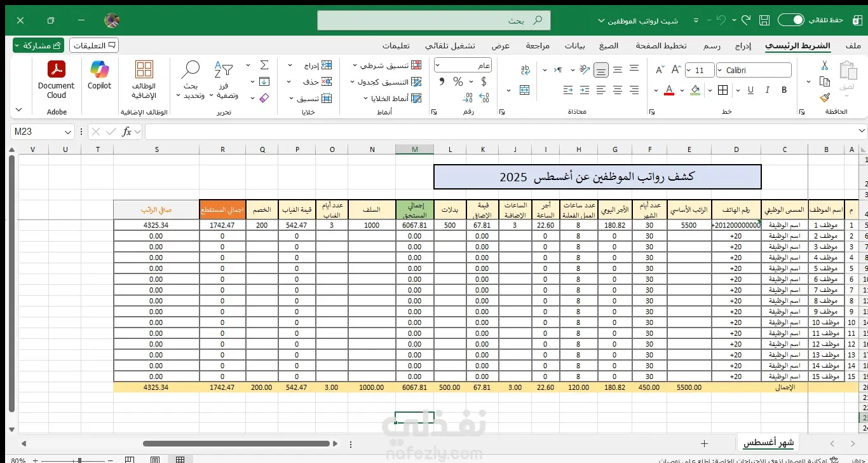The height and width of the screenshot is (463, 868).
Task: Click the Merge and Center icon
Action: tap(525, 90)
